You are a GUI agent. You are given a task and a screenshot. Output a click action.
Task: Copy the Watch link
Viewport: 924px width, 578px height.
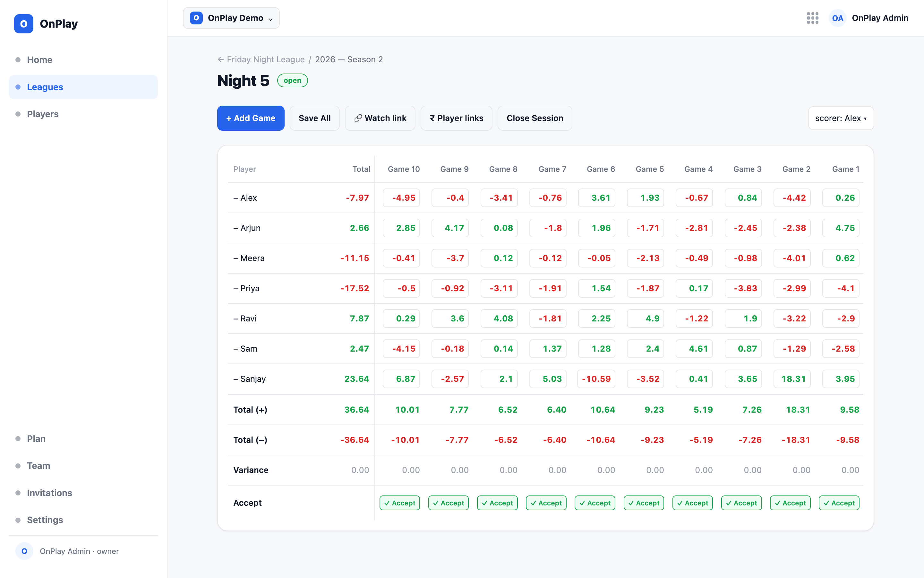(x=380, y=118)
